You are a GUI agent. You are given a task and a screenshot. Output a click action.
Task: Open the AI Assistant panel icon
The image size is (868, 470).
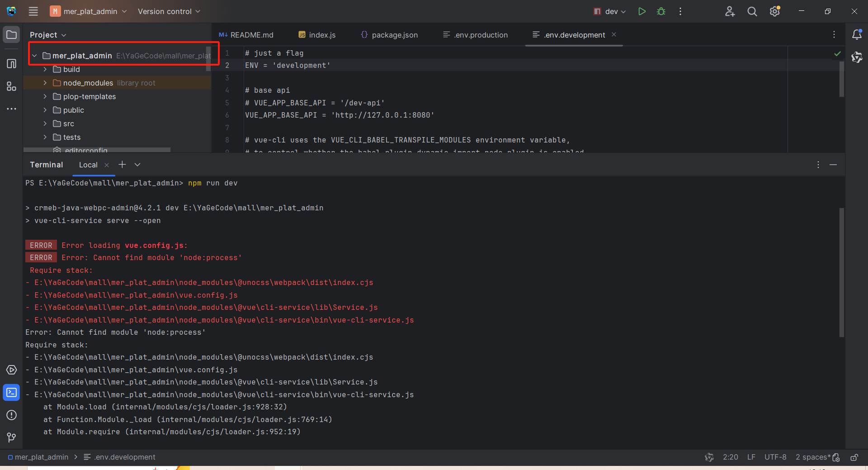[x=857, y=57]
